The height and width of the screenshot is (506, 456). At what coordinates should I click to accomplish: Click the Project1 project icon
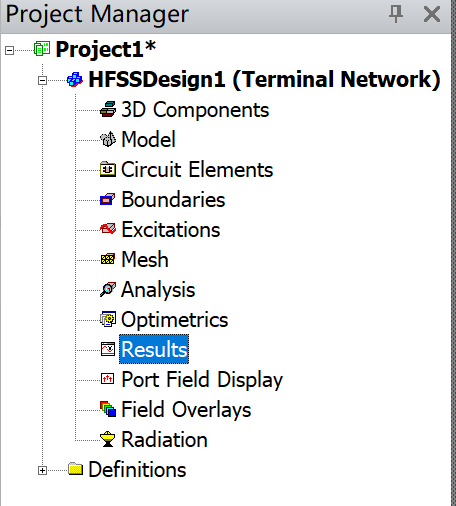(x=42, y=49)
